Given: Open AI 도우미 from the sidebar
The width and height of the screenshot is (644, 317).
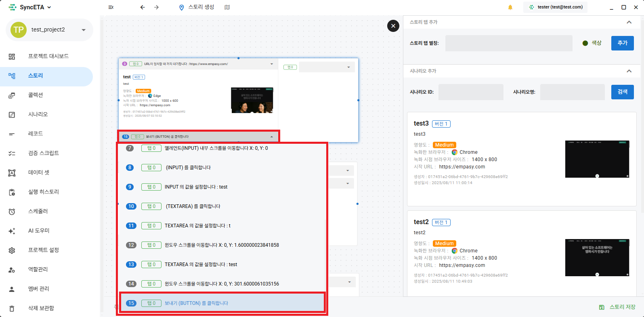Looking at the screenshot, I should click(x=39, y=231).
